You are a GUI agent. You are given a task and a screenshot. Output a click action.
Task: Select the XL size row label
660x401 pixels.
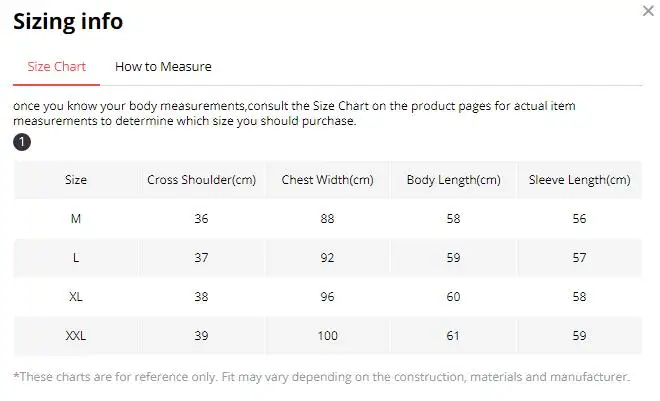[76, 297]
